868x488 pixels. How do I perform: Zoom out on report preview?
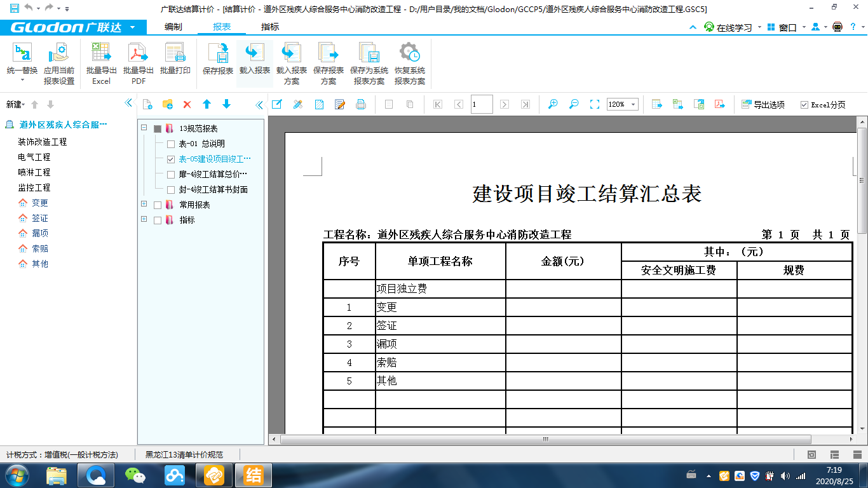pyautogui.click(x=574, y=104)
